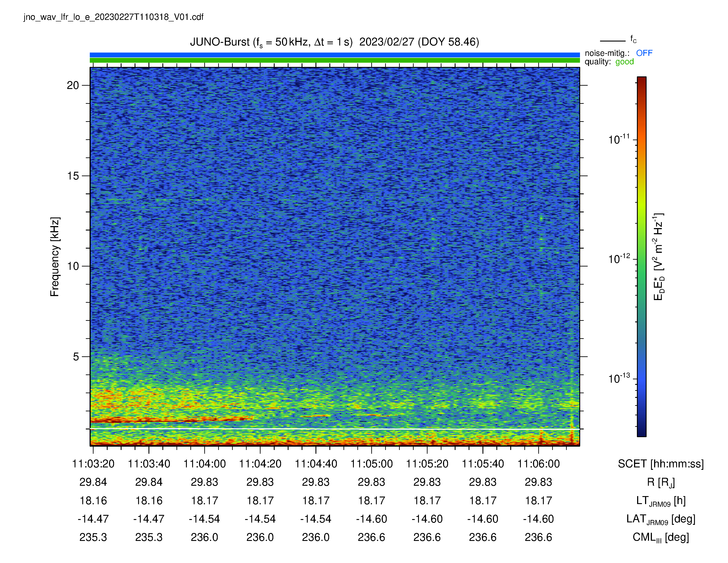Click the white horizontal fc line

click(x=335, y=429)
